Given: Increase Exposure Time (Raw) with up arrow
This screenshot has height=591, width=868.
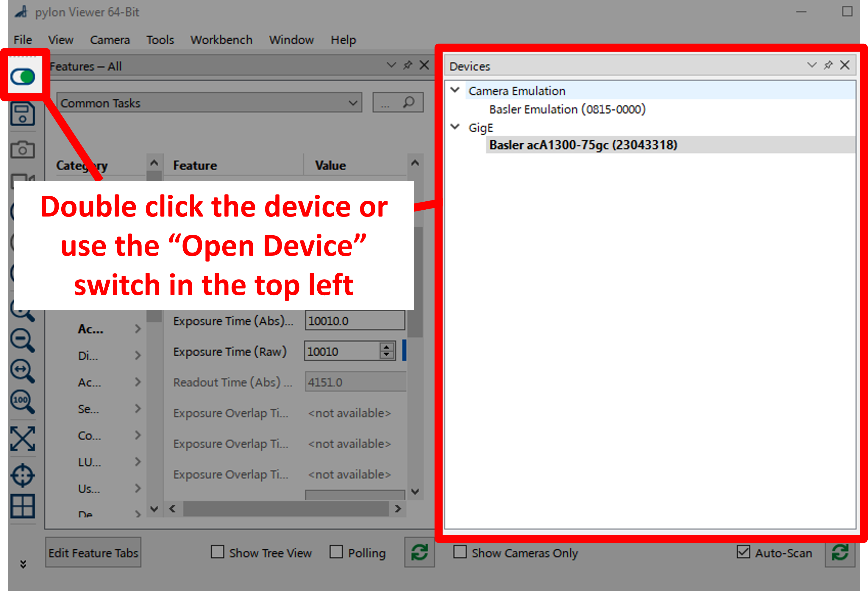Looking at the screenshot, I should pos(387,347).
